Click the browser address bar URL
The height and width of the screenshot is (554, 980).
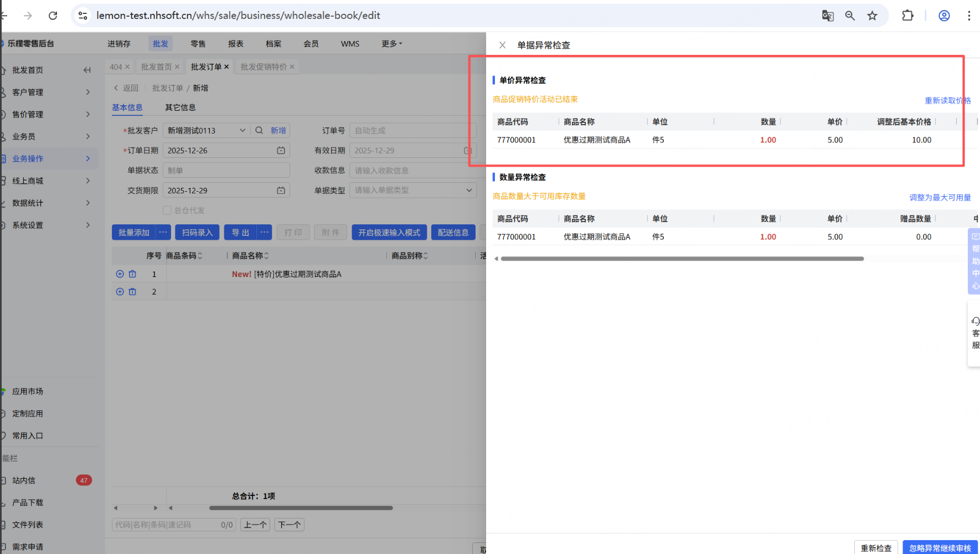[238, 16]
